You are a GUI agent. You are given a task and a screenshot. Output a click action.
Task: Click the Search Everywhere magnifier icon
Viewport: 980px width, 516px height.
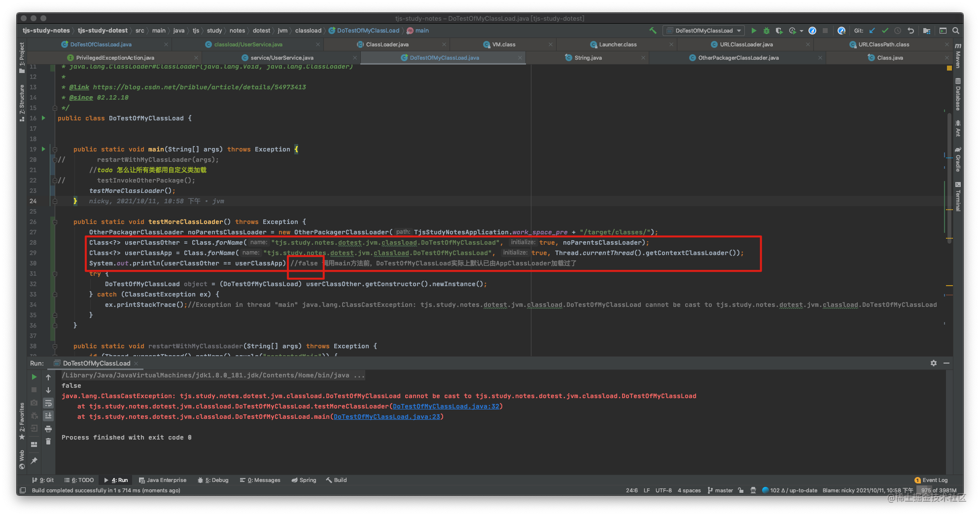pos(956,31)
